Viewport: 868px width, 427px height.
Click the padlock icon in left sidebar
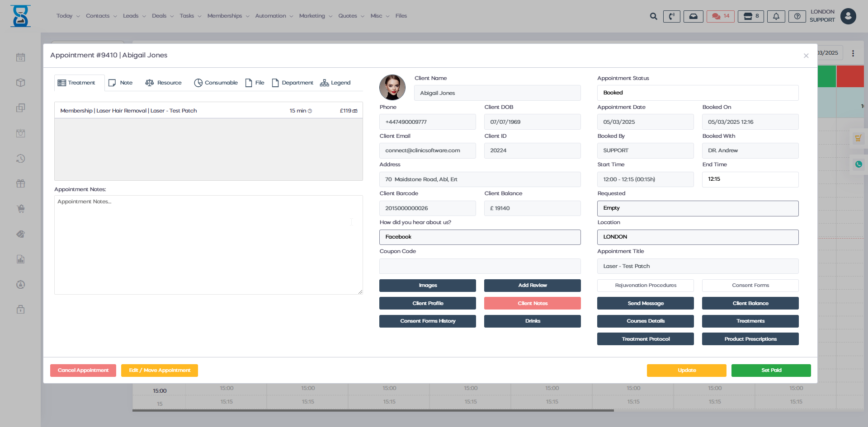coord(20,310)
